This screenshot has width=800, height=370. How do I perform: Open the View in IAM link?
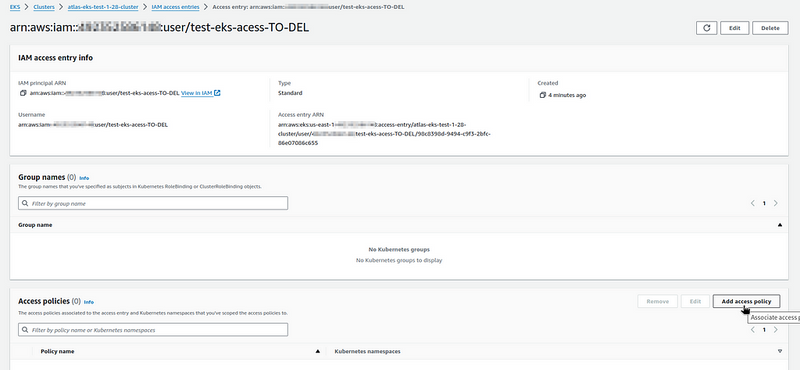tap(197, 93)
